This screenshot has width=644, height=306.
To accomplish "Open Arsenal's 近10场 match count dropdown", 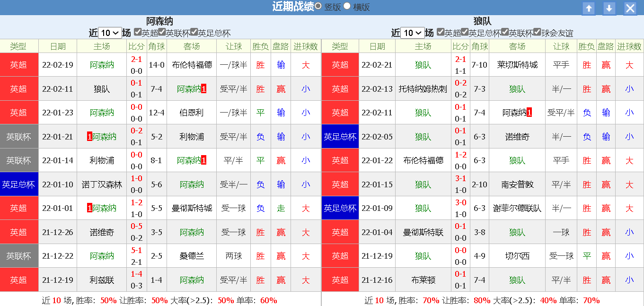I will pos(110,33).
